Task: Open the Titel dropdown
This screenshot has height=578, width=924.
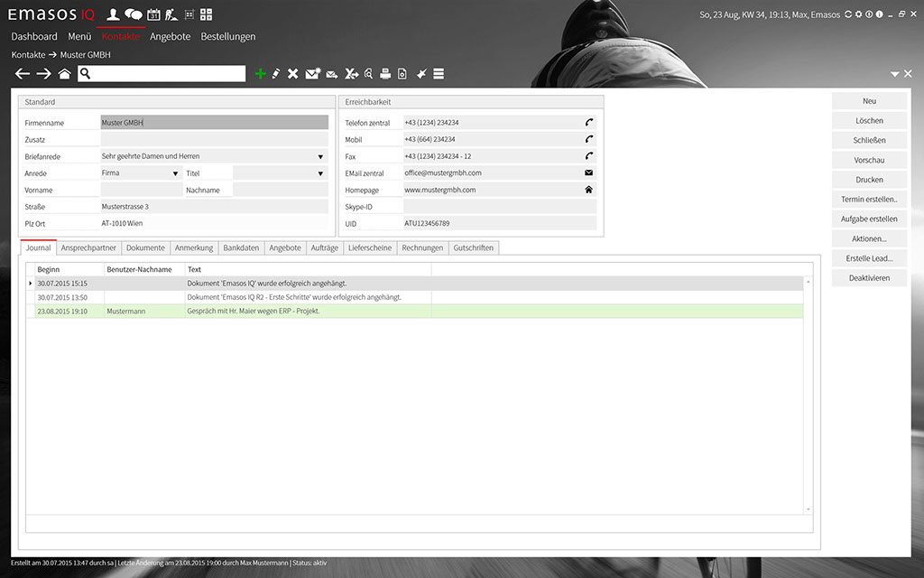Action: [319, 173]
